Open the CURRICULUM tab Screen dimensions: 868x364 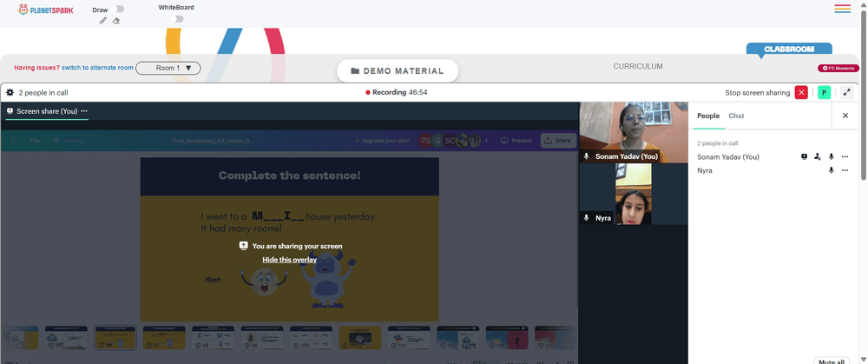click(638, 67)
